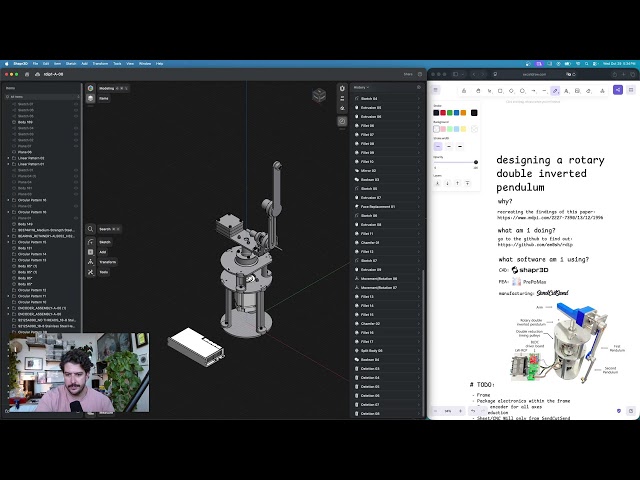Expand the Circular Pattern 11 folder

pyautogui.click(x=9, y=296)
